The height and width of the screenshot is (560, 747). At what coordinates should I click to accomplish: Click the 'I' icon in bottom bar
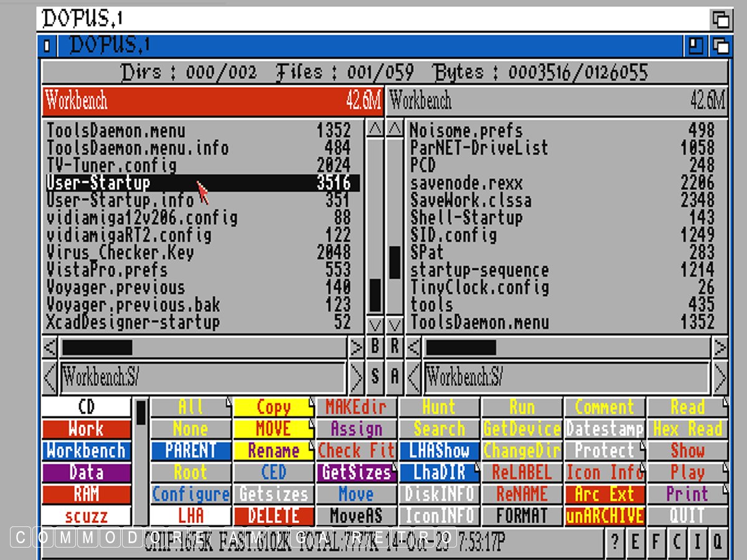(697, 542)
